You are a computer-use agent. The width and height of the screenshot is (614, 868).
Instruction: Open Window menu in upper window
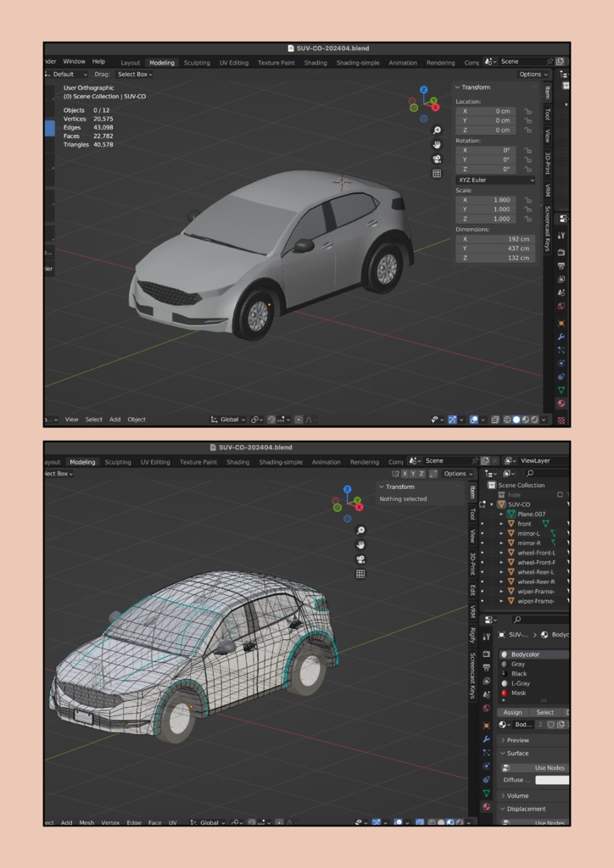click(74, 61)
